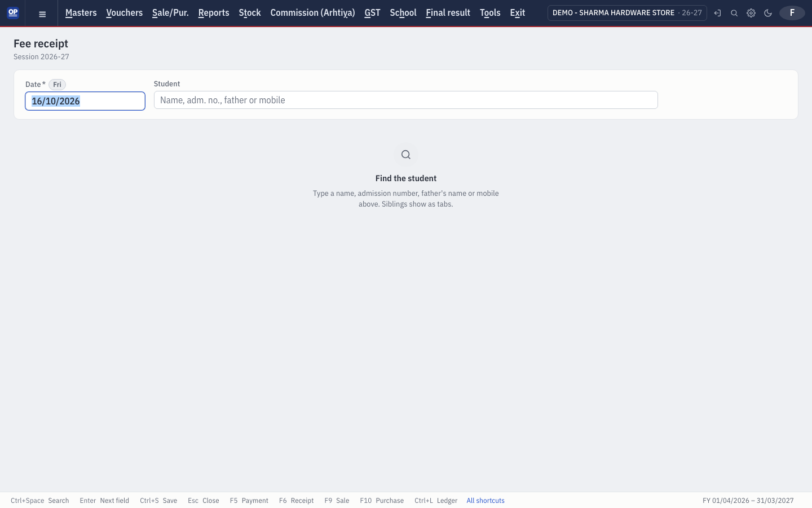Open the Sale/Pur. menu
The height and width of the screenshot is (508, 812).
pos(170,13)
